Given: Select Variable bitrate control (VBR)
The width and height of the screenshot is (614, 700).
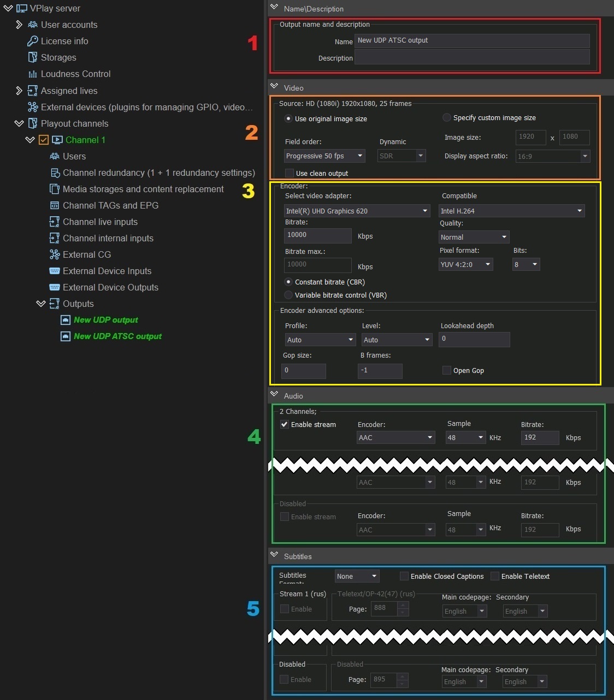Looking at the screenshot, I should pyautogui.click(x=288, y=295).
